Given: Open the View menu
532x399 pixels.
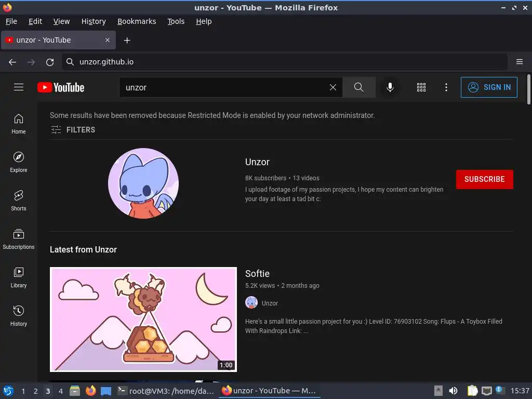Looking at the screenshot, I should pos(61,21).
